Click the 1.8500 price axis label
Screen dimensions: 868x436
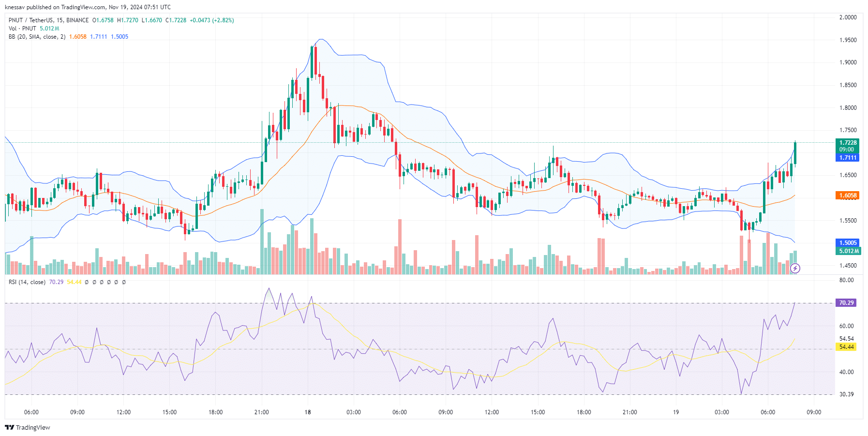848,85
